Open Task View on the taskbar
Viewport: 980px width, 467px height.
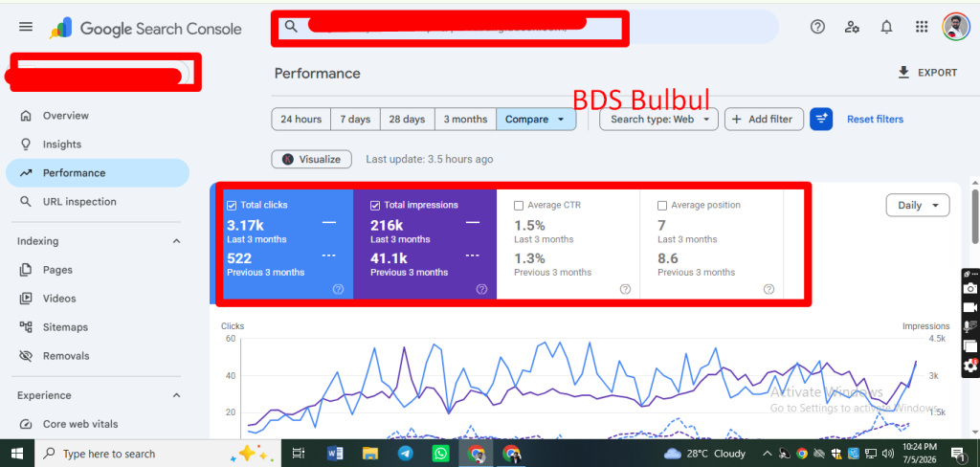coord(299,454)
